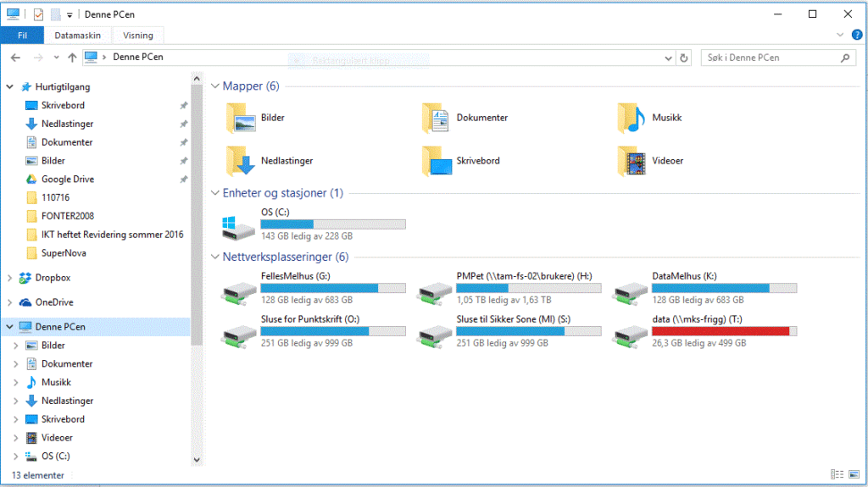Click the Søk i Denne PCen search field
The height and width of the screenshot is (487, 868).
(771, 58)
